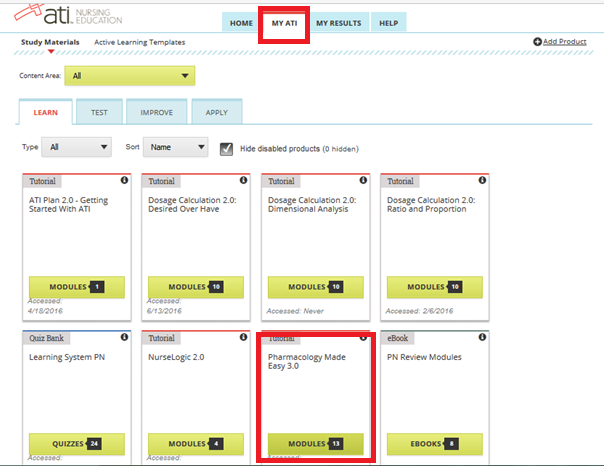Click the Accessed: Never text
This screenshot has width=604, height=466.
[295, 311]
